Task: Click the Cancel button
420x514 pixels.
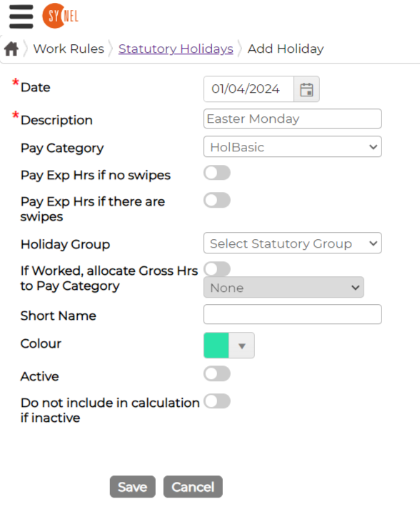Action: tap(193, 487)
